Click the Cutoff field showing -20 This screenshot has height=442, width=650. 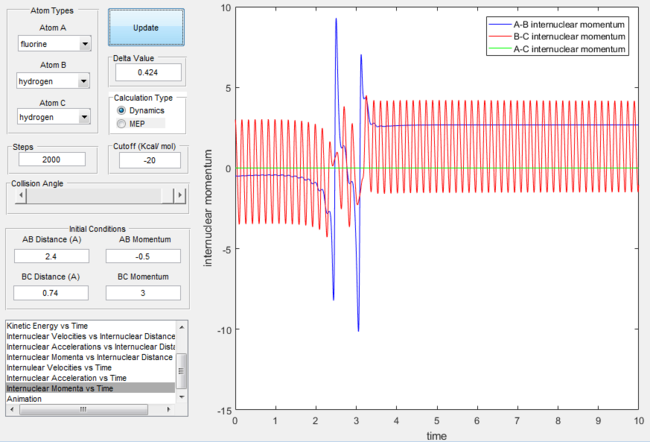(x=150, y=160)
